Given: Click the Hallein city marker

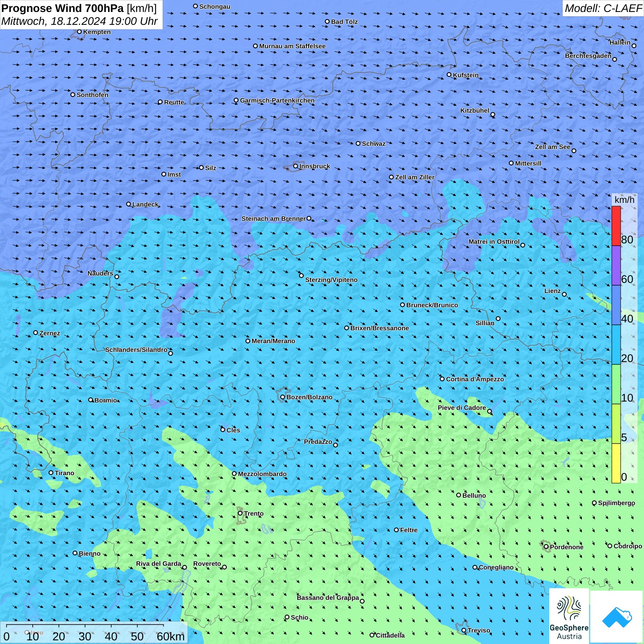Looking at the screenshot, I should (634, 46).
